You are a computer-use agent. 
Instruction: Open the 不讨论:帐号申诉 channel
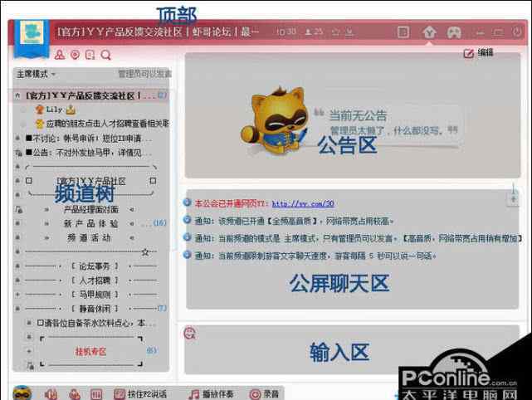[89, 139]
